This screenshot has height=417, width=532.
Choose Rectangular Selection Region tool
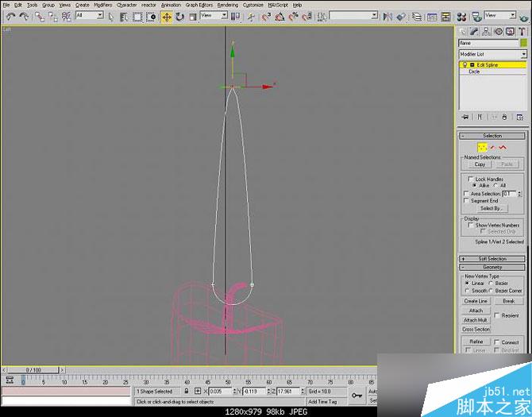[x=137, y=17]
